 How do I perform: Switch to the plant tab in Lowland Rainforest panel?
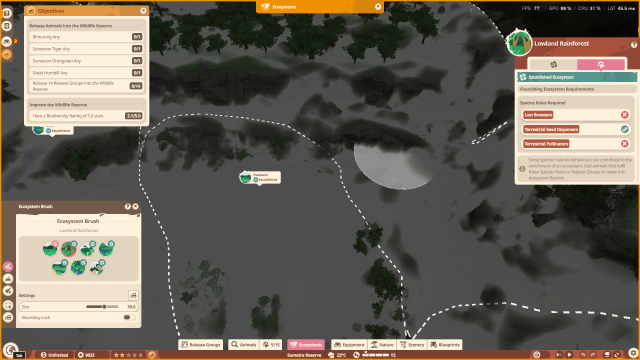(x=553, y=64)
